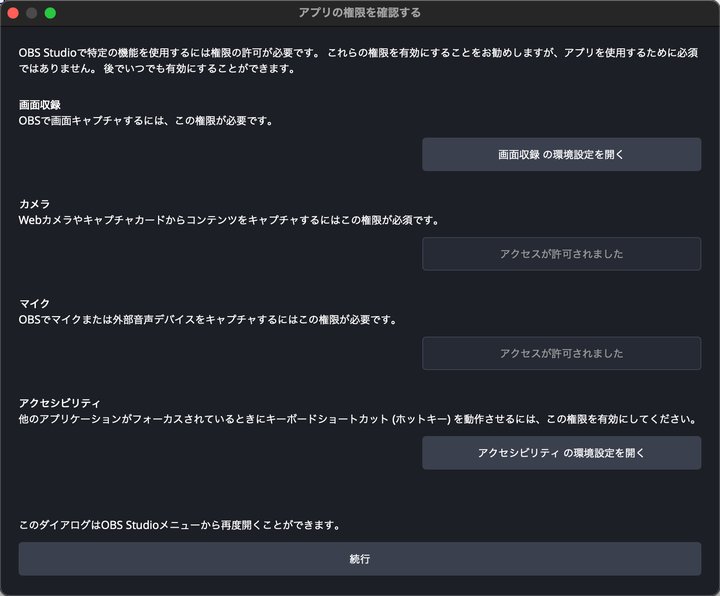Viewport: 720px width, 596px height.
Task: Click the カメラ section heading
Action: click(34, 203)
